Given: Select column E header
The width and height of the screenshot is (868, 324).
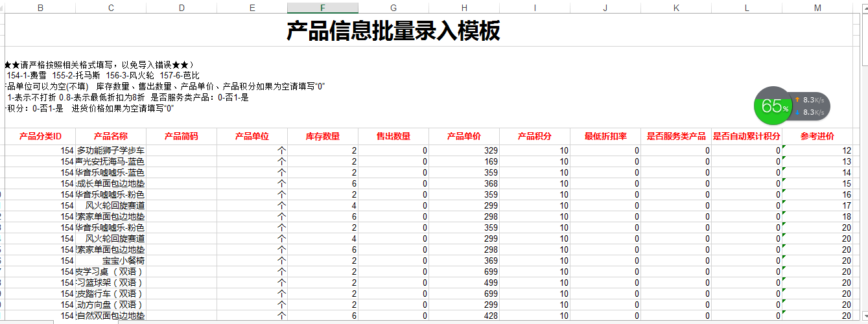Looking at the screenshot, I should (x=252, y=8).
